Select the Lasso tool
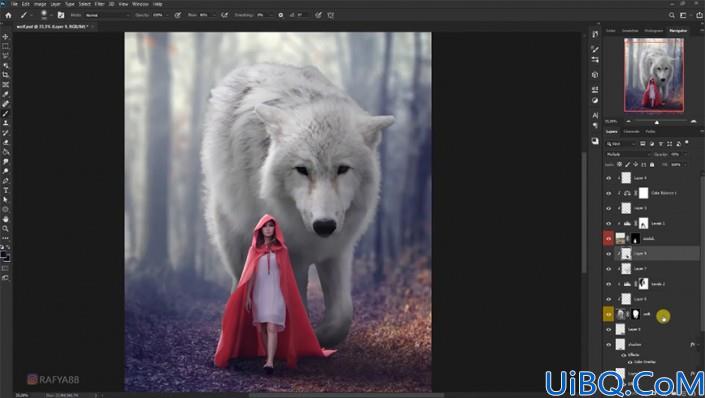 coord(5,56)
